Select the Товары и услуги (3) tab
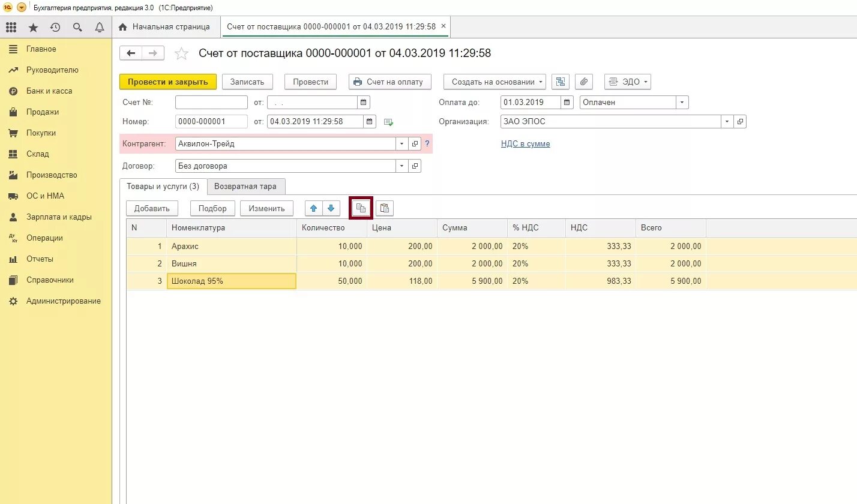The height and width of the screenshot is (504, 857). (x=163, y=187)
